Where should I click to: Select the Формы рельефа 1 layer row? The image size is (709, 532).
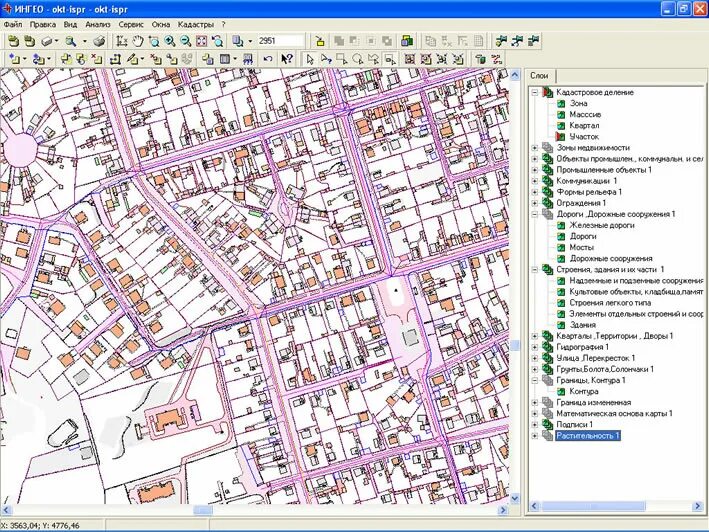589,192
